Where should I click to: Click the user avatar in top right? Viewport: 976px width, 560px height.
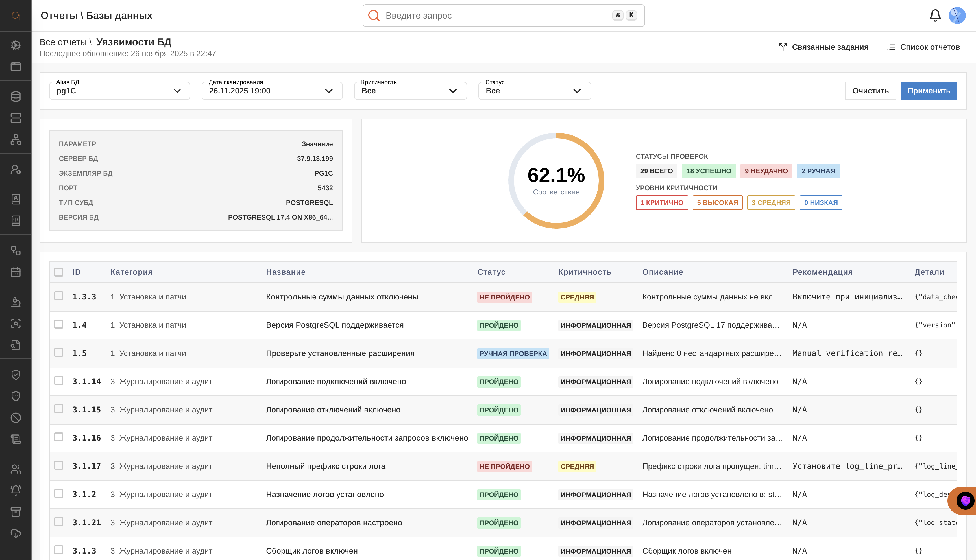957,16
